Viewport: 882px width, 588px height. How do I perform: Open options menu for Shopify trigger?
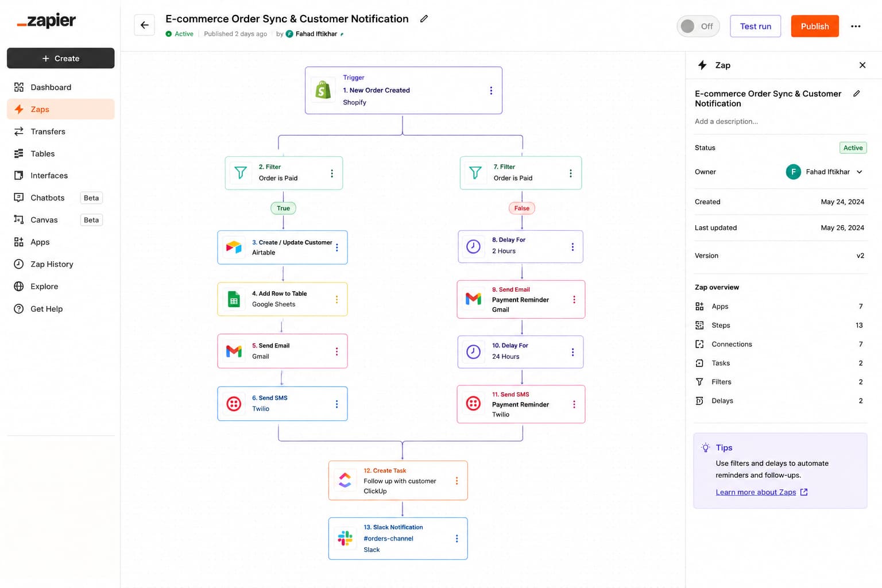(491, 91)
